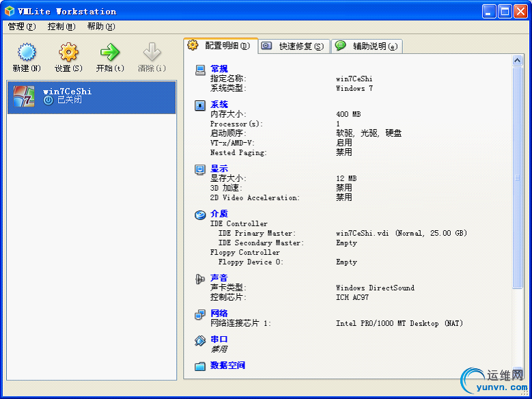Click the IDE Secondary Master label

(x=261, y=243)
